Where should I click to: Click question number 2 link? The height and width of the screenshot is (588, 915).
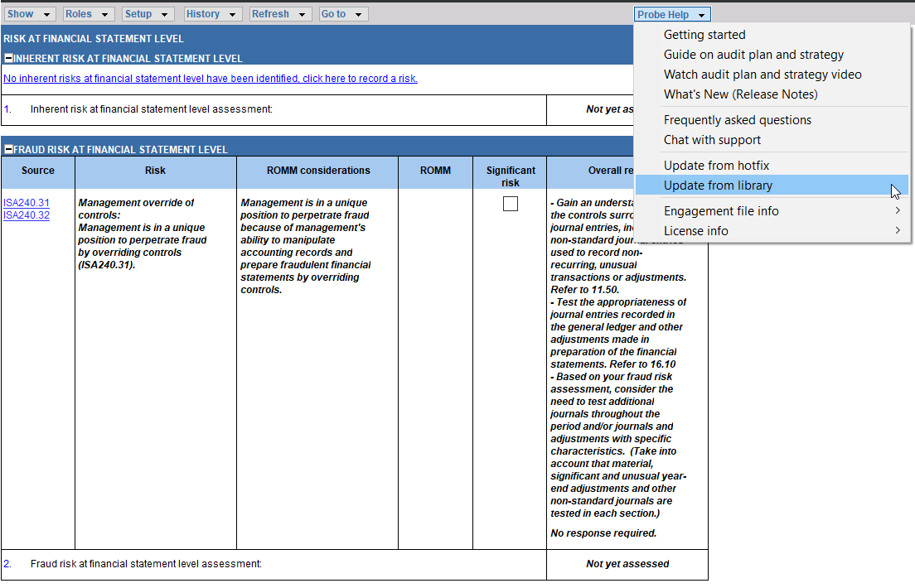[7, 564]
